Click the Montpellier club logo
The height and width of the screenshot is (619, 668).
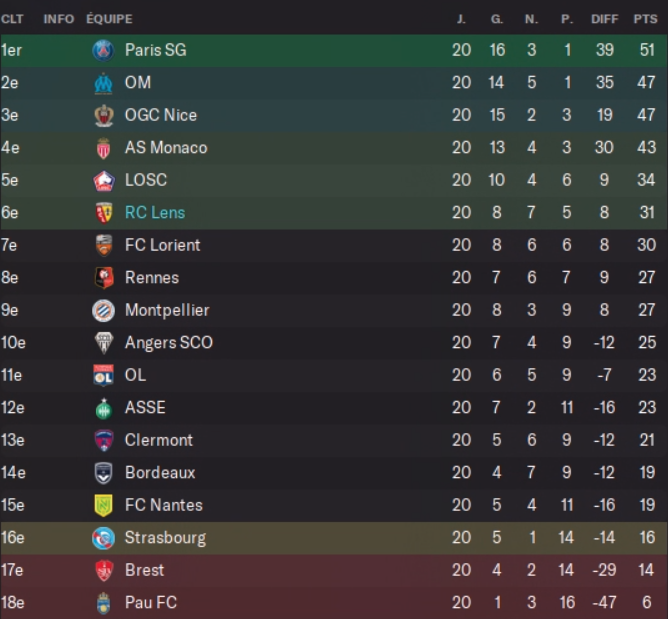103,310
